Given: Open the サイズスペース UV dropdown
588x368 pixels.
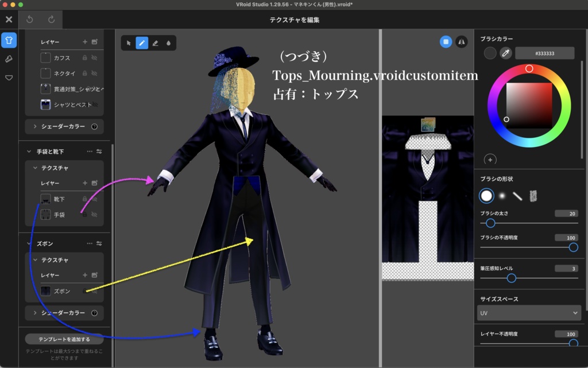Looking at the screenshot, I should (528, 313).
